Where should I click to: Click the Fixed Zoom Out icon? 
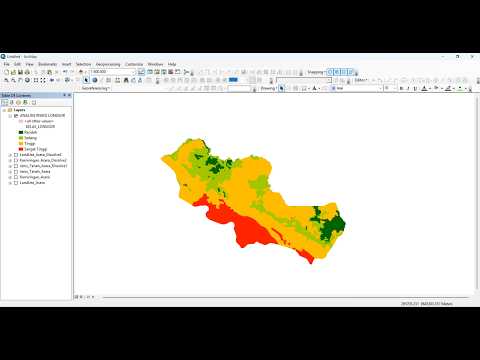(43, 80)
